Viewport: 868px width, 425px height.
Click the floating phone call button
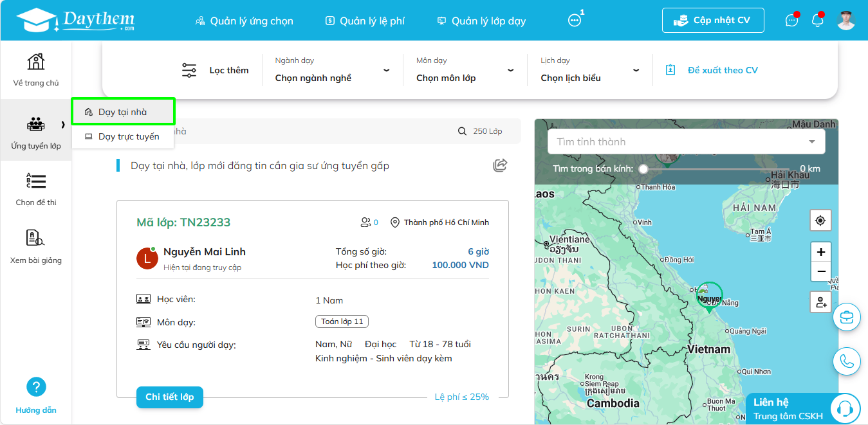pos(847,361)
